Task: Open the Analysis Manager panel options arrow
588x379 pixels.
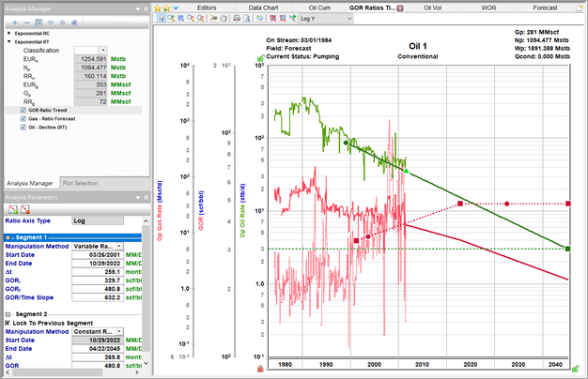Action: click(138, 9)
